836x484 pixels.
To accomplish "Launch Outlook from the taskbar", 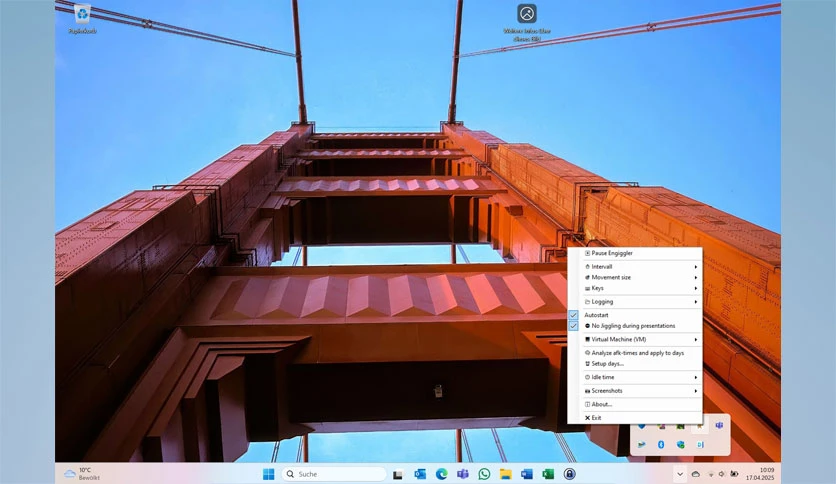I will (420, 474).
